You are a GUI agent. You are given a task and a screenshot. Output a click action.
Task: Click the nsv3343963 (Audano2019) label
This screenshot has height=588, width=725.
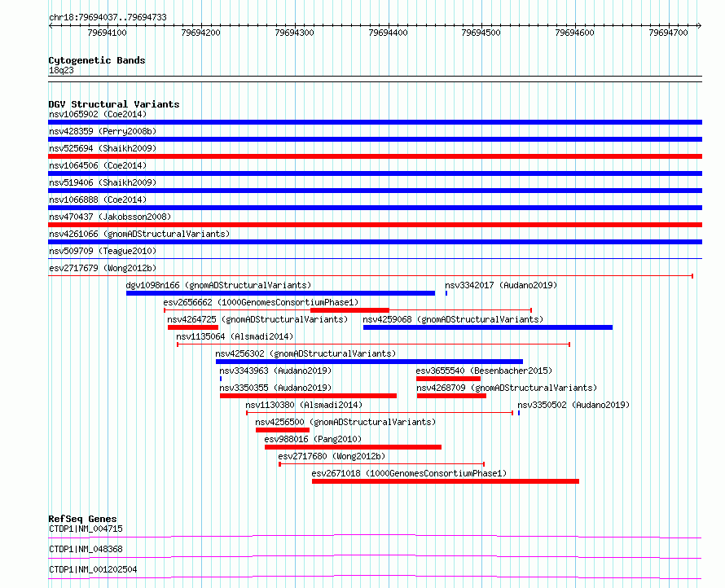pyautogui.click(x=275, y=371)
